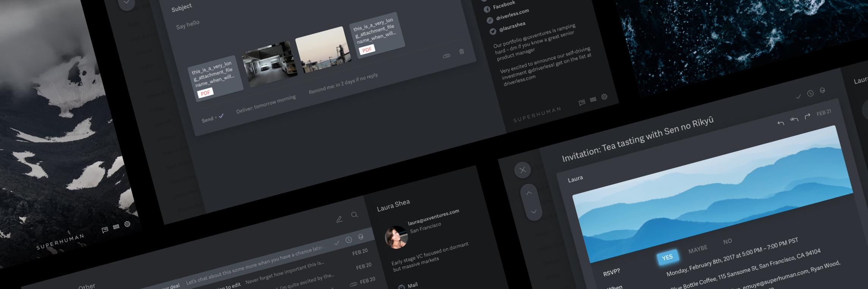This screenshot has height=289, width=868.
Task: Open the settings gear above the gray SUPERHUMAN logo
Action: tap(604, 97)
